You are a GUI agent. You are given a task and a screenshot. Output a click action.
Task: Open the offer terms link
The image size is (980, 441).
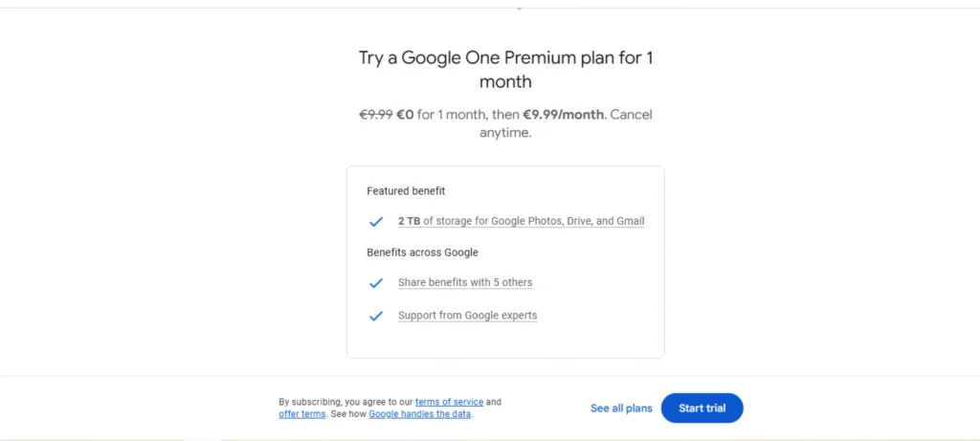301,414
